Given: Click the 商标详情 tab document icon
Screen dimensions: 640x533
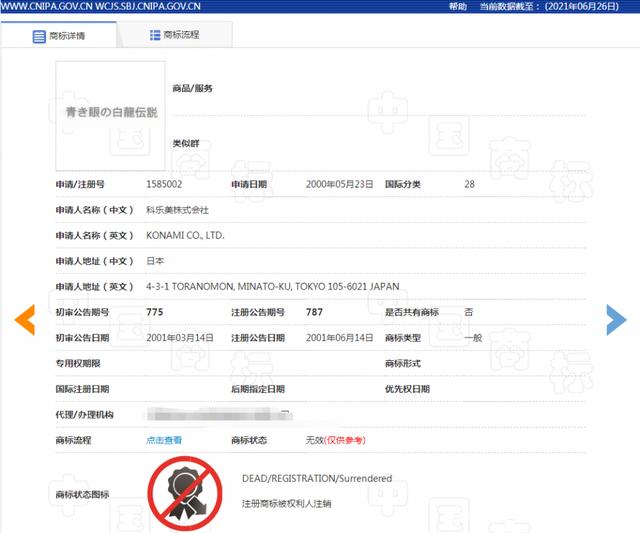Looking at the screenshot, I should 39,36.
